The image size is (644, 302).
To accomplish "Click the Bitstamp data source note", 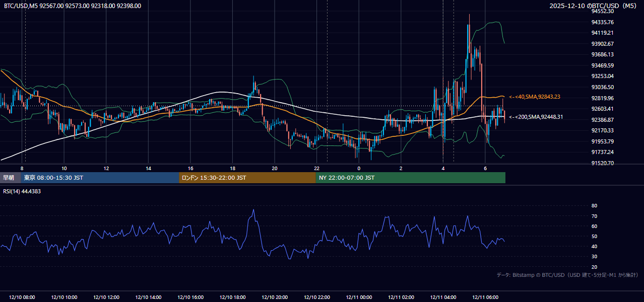I will (x=567, y=275).
